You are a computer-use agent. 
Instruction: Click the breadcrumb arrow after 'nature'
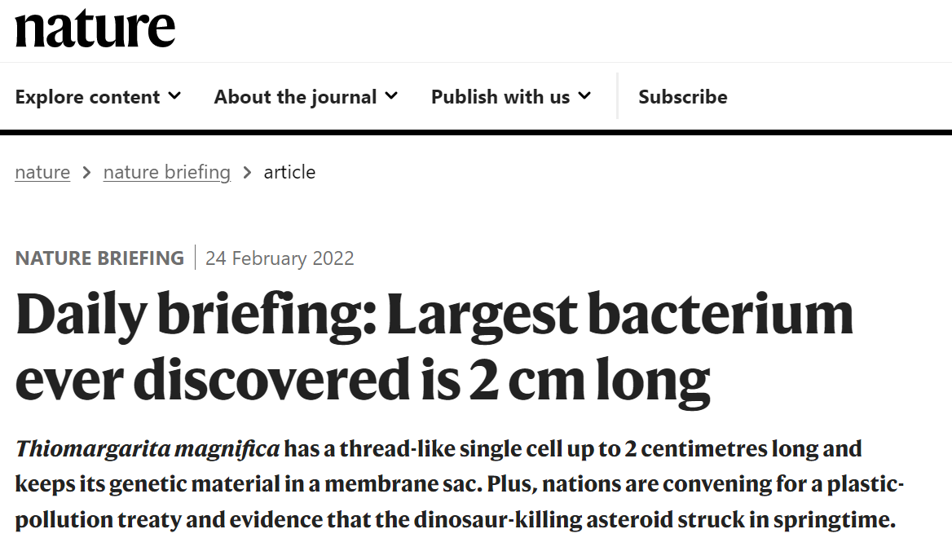tap(87, 173)
